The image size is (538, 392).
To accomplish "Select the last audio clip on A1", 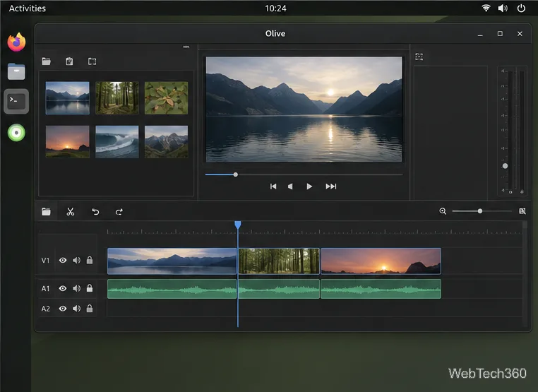I will point(381,289).
